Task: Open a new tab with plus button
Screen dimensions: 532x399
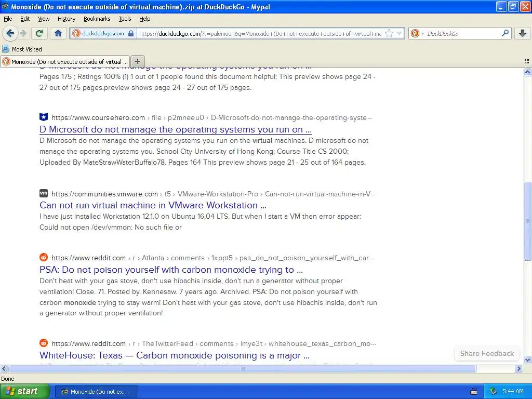Action: click(137, 61)
